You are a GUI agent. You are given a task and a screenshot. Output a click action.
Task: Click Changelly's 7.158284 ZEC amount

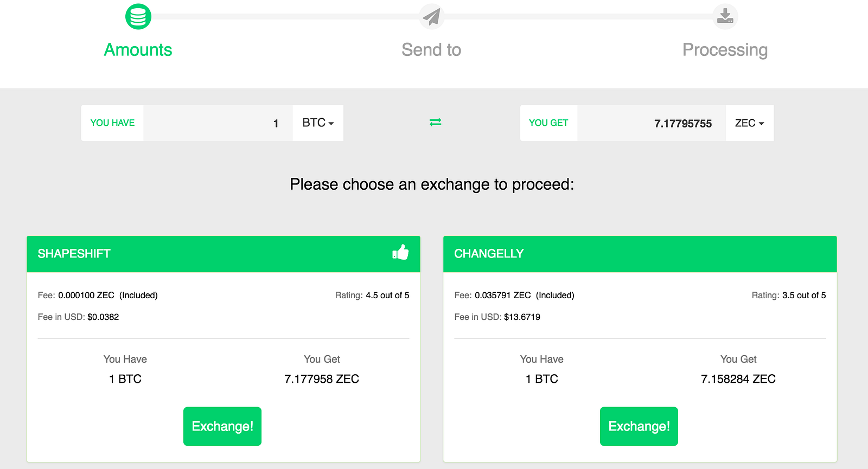pos(738,379)
